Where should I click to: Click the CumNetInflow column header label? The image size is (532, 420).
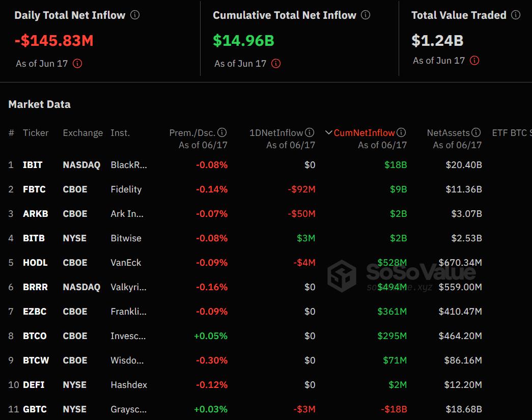tap(364, 133)
